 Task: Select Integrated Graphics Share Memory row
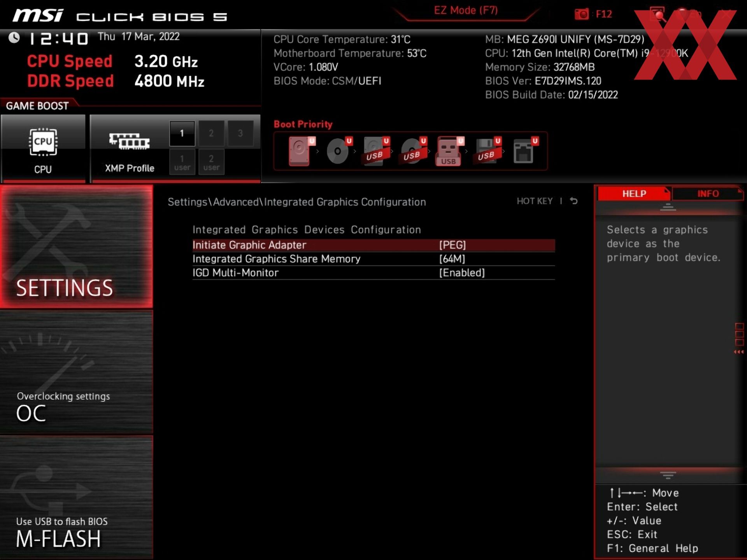tap(373, 259)
